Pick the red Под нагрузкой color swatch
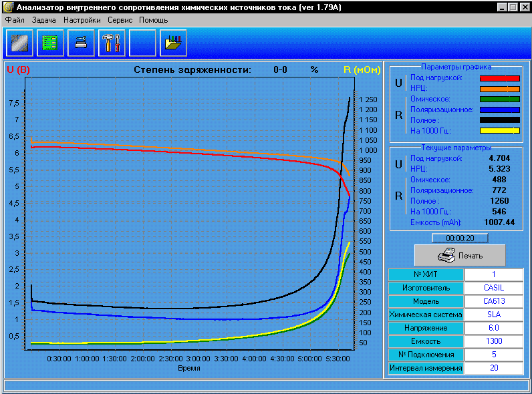532x394 pixels. (500, 78)
